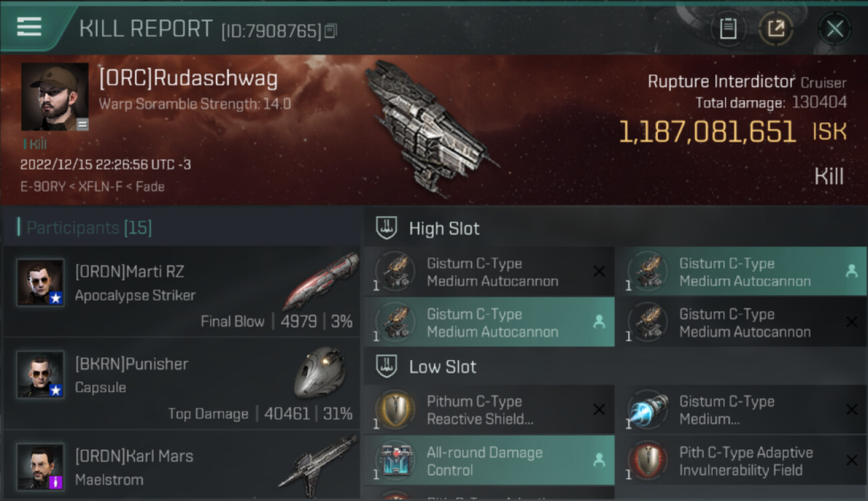Image resolution: width=868 pixels, height=501 pixels.
Task: Click the clipboard report icon in the header
Action: coord(728,29)
